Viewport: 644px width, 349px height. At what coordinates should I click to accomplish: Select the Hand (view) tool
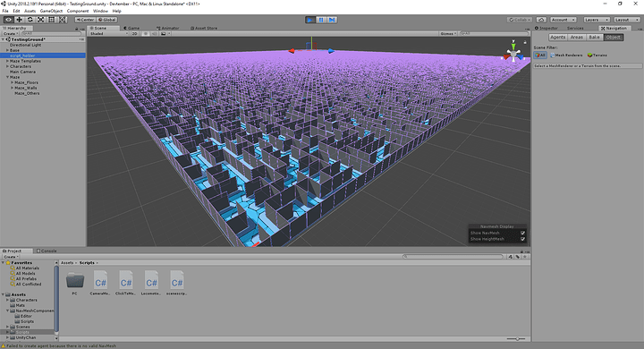point(8,20)
